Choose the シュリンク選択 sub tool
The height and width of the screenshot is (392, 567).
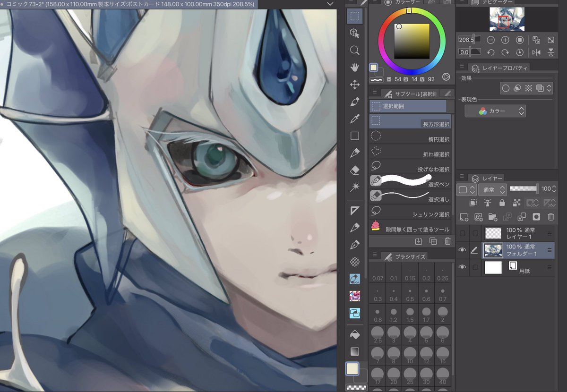click(410, 212)
